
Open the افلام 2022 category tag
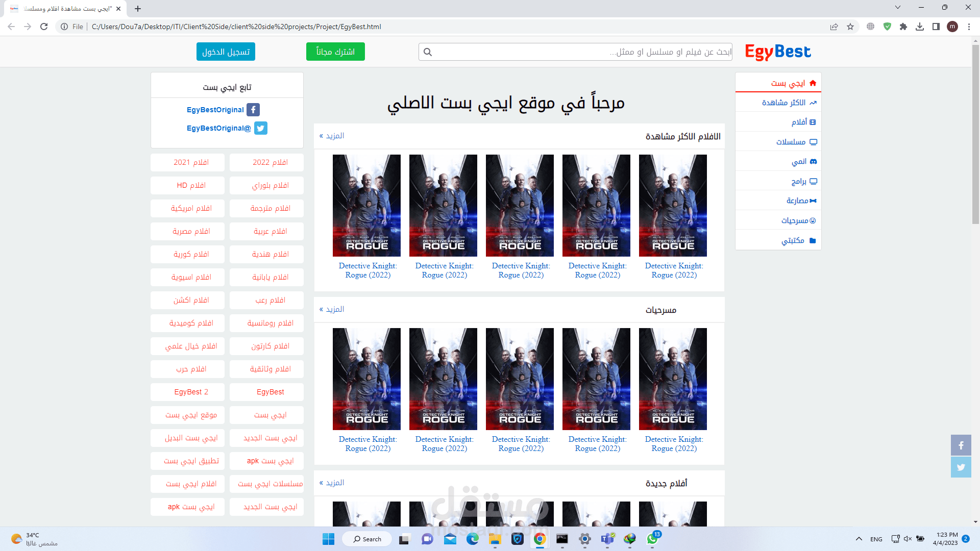(266, 162)
